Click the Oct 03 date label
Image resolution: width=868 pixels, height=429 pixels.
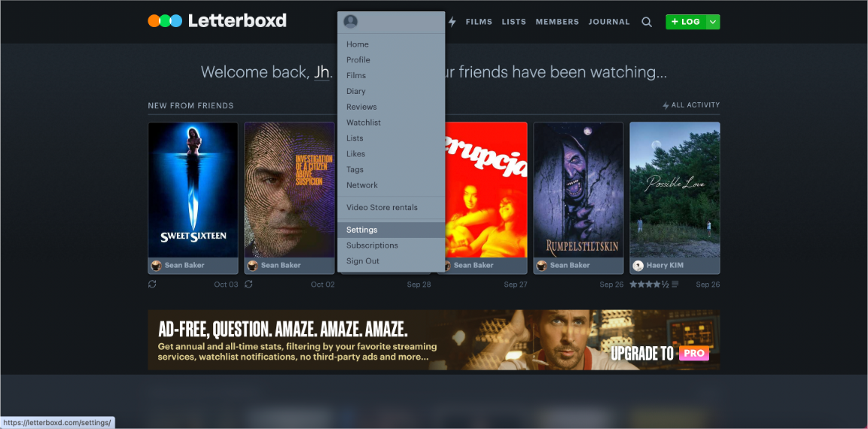pos(226,284)
